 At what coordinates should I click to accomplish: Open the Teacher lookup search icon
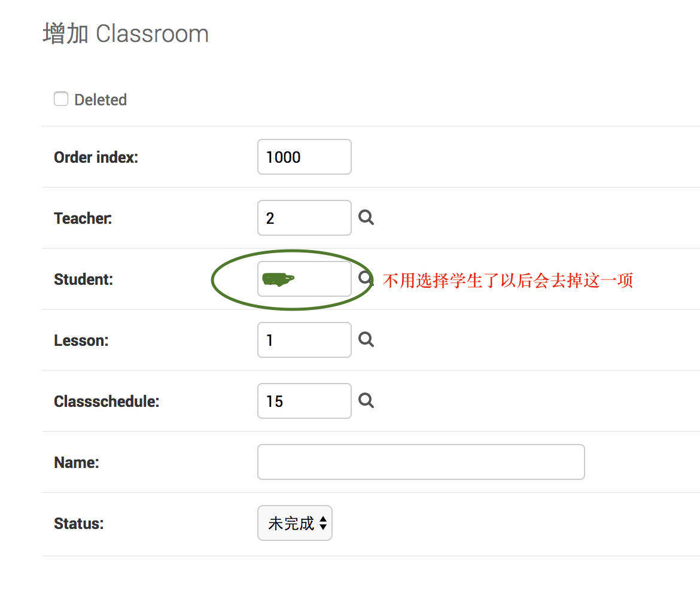pyautogui.click(x=366, y=217)
